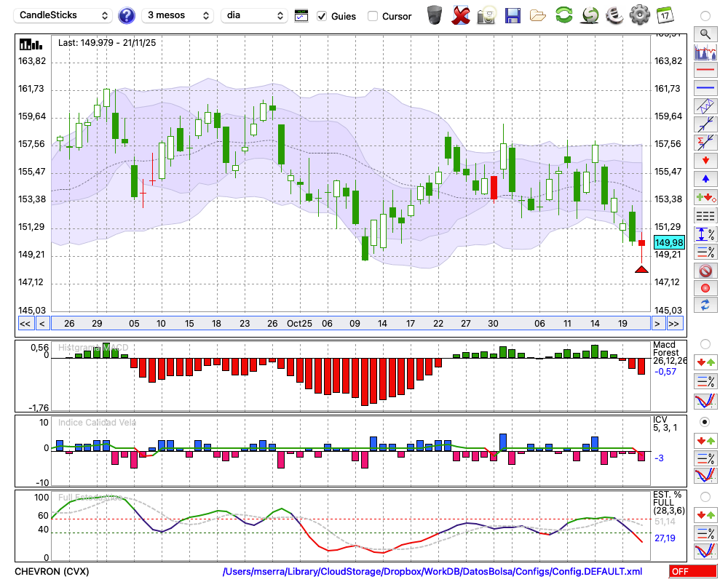Click the trash can icon in toolbar
728x582 pixels.
[435, 15]
